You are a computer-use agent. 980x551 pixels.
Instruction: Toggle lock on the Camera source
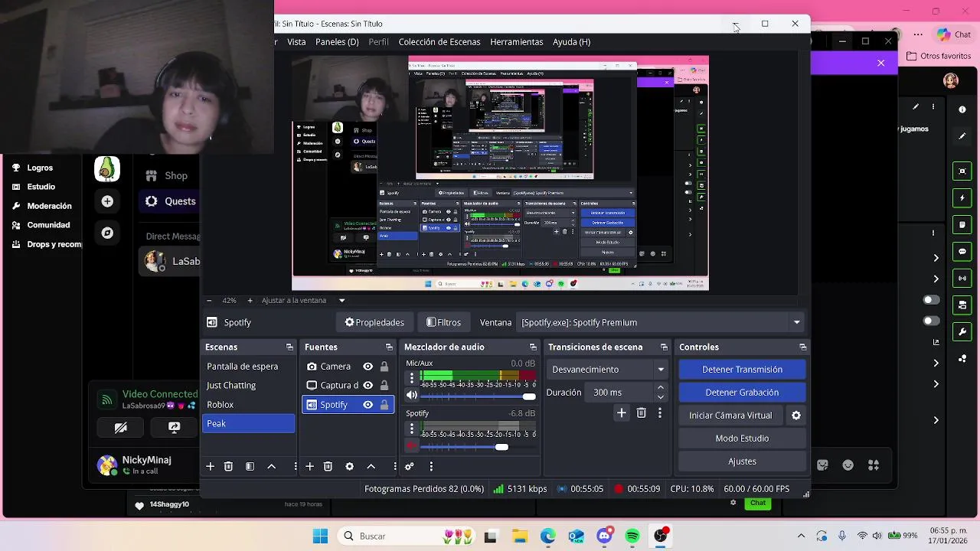click(x=384, y=367)
